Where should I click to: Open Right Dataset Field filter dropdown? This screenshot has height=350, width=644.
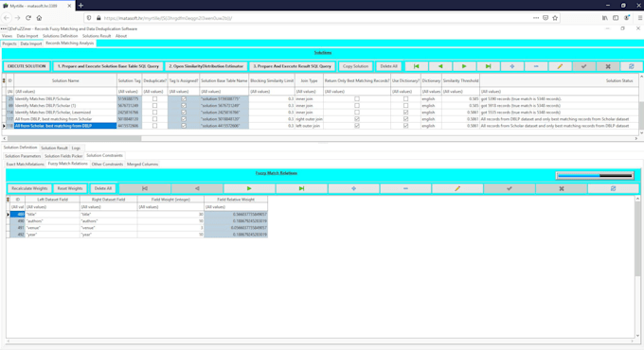[x=108, y=207]
